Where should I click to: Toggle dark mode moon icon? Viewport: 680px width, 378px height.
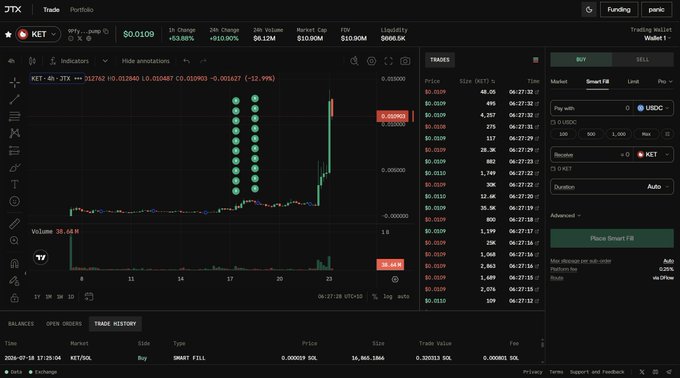[589, 10]
